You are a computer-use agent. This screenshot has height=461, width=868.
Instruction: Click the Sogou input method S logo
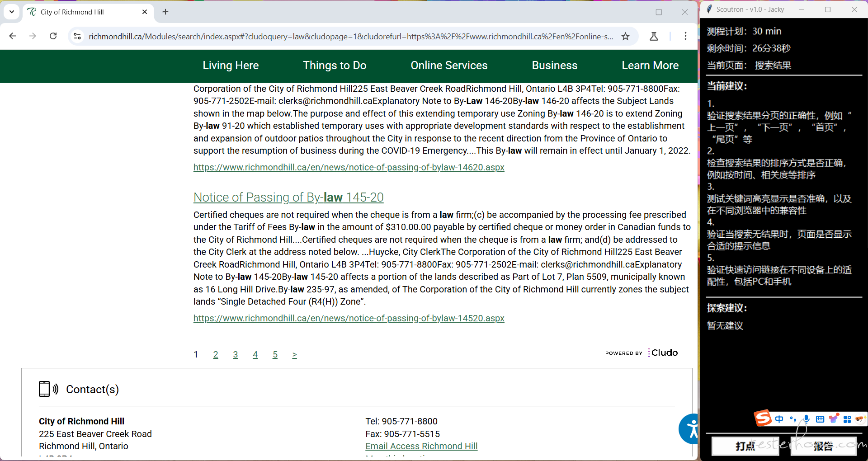point(763,418)
